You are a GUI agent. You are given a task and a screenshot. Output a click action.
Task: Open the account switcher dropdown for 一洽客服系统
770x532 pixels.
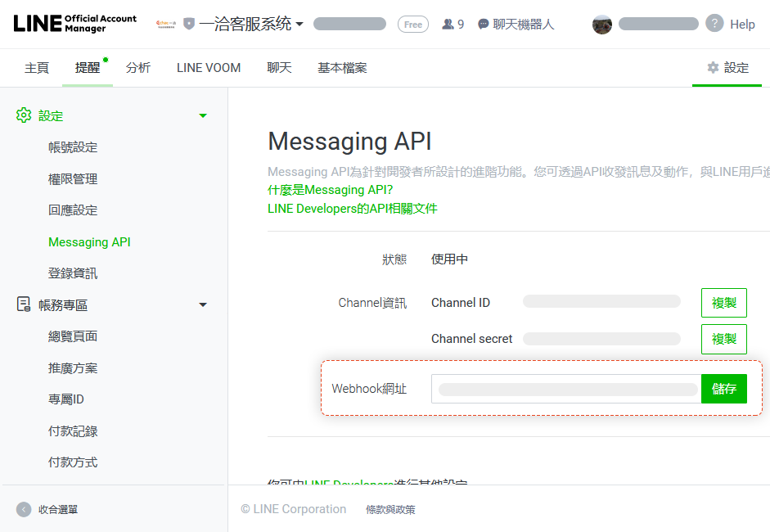[x=299, y=24]
